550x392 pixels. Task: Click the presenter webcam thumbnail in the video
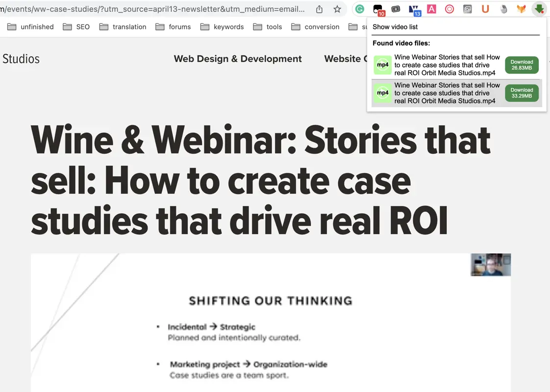(491, 265)
